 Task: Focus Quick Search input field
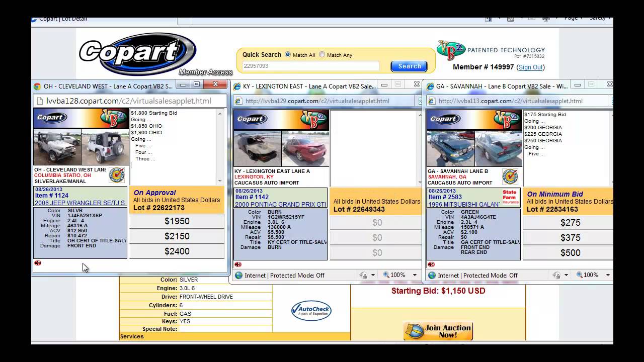[310, 66]
